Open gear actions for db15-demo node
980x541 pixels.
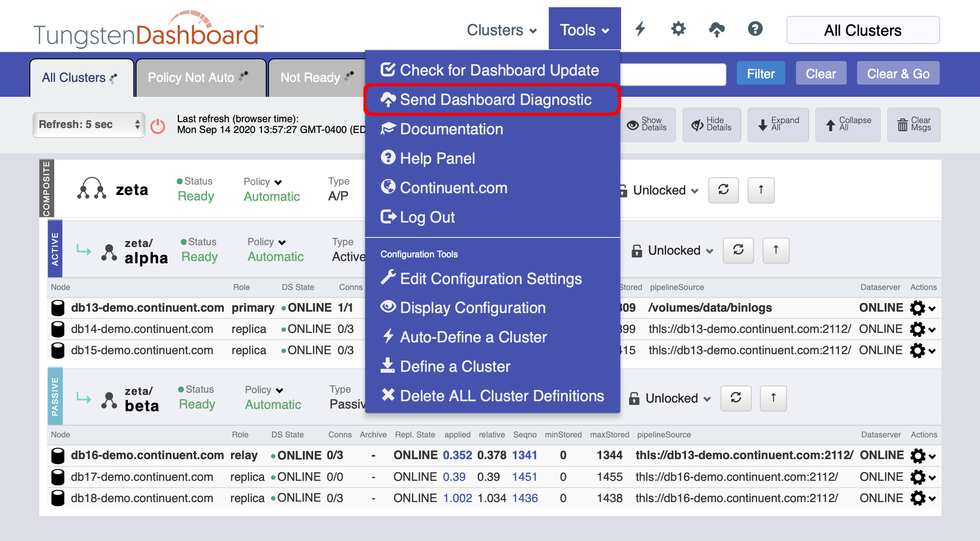tap(922, 351)
